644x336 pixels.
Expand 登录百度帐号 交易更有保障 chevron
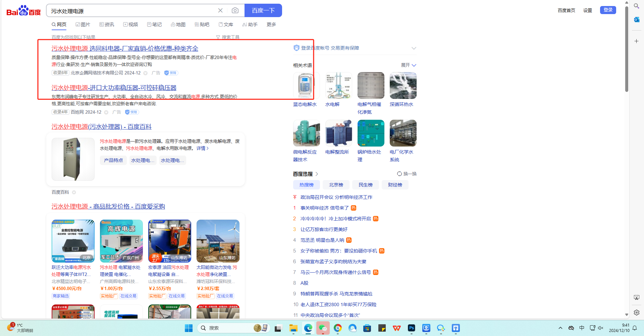pos(414,48)
